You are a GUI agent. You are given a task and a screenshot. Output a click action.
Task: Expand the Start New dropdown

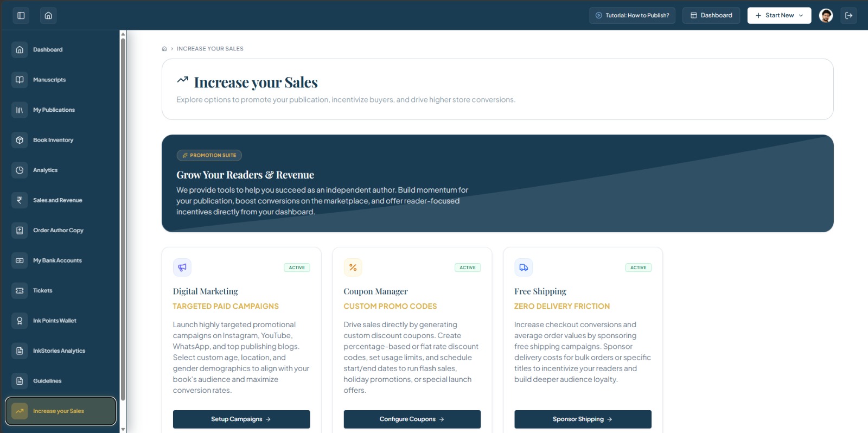[x=779, y=15]
